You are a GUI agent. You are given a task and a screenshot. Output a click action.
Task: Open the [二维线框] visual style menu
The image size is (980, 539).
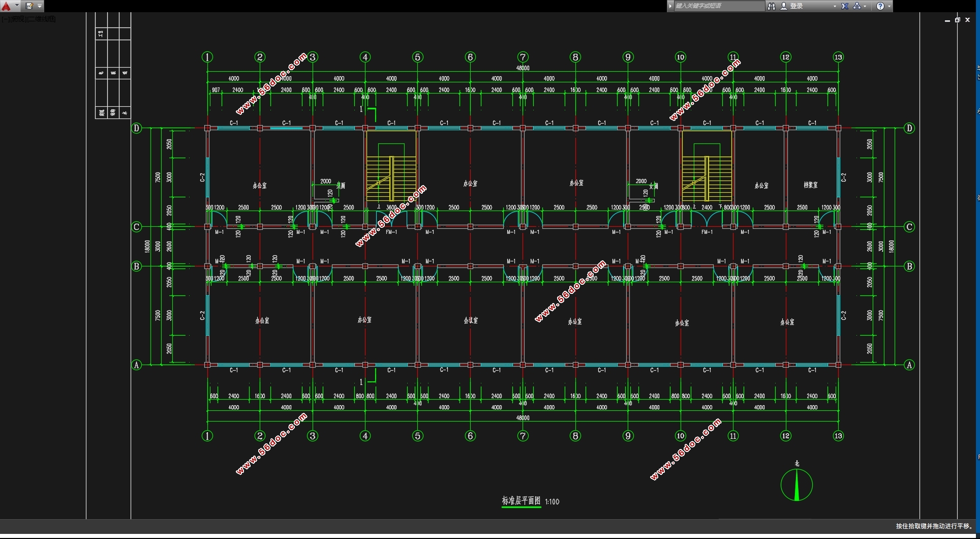point(42,19)
